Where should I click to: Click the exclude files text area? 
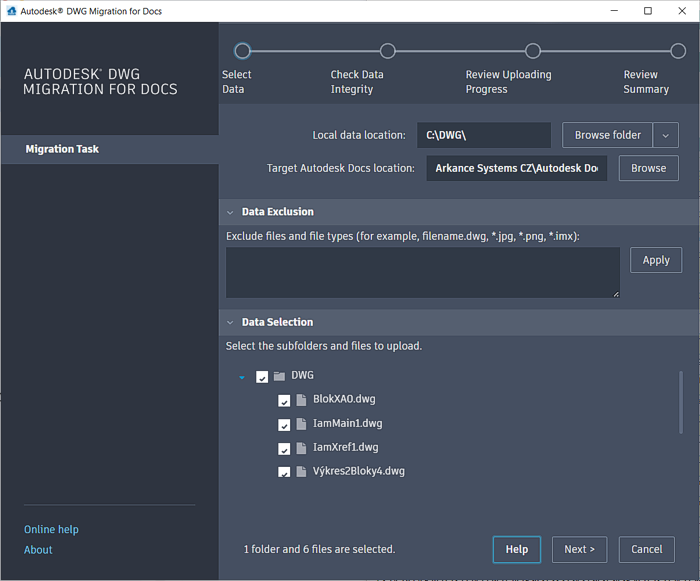(422, 272)
